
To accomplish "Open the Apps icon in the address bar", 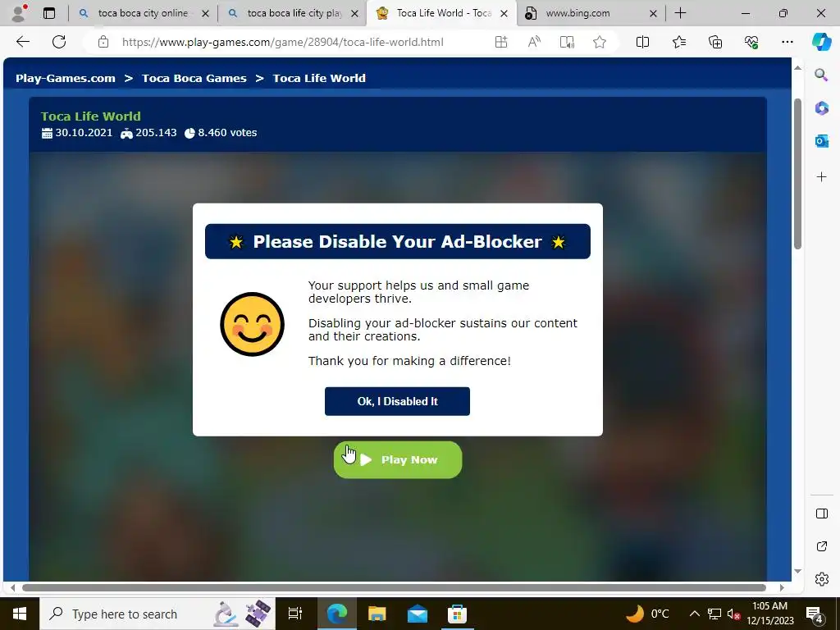I will [x=501, y=42].
